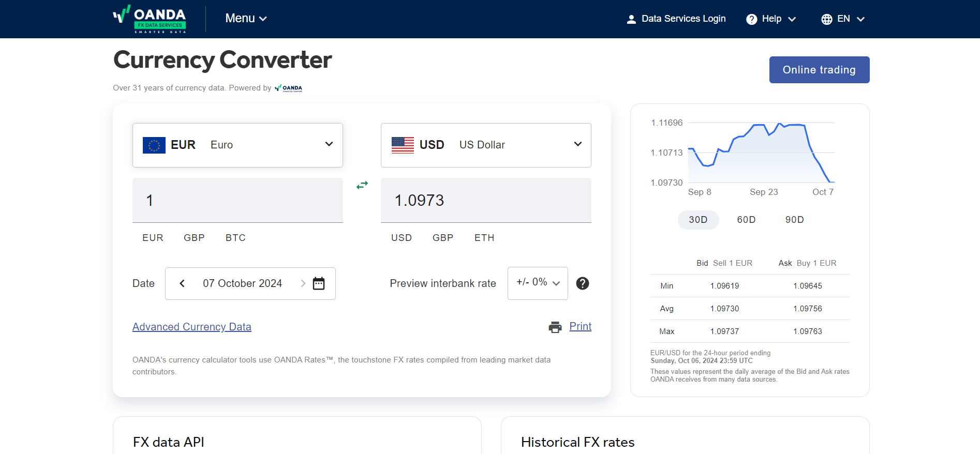The image size is (980, 454).
Task: Open the Menu dropdown
Action: tap(246, 19)
